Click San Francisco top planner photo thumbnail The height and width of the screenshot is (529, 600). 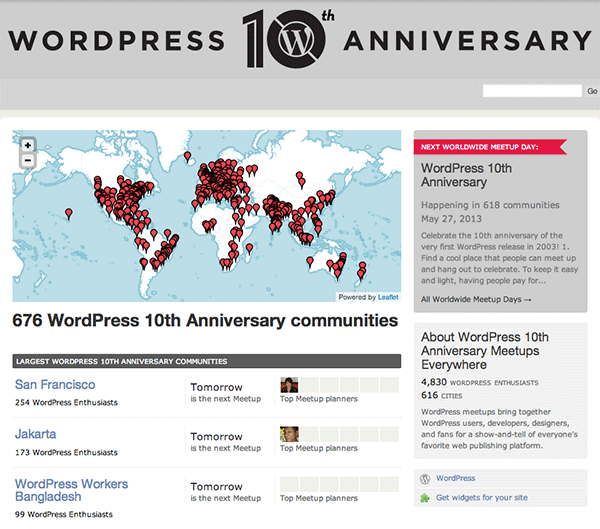[289, 385]
